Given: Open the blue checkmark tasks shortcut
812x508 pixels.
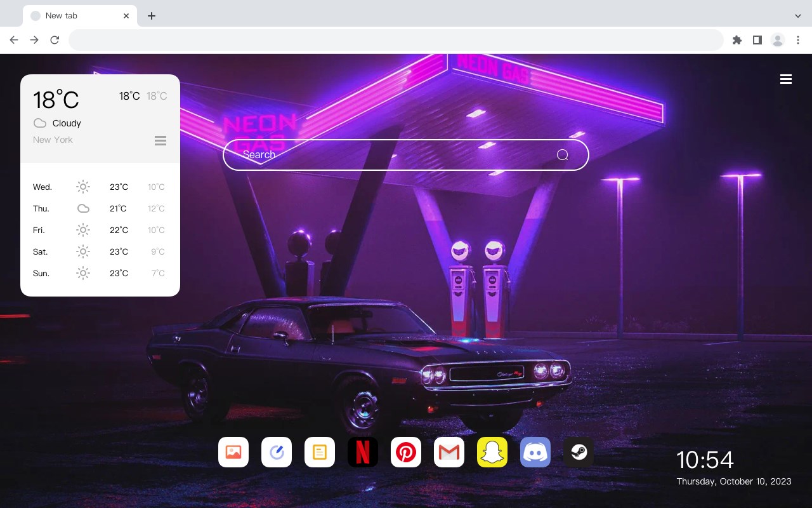Looking at the screenshot, I should tap(277, 452).
